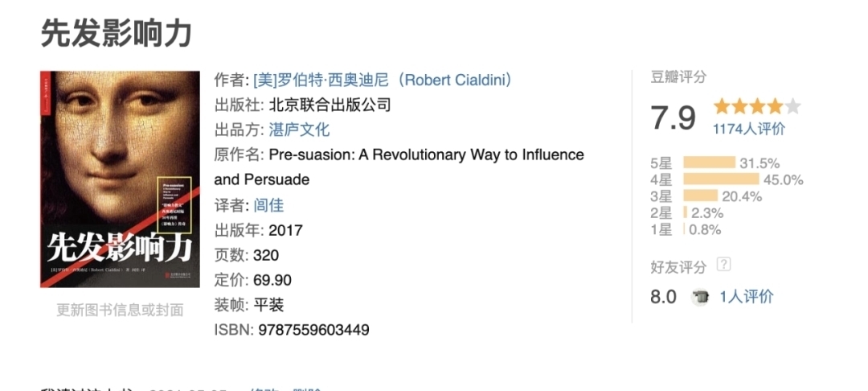This screenshot has height=391, width=868.
Task: Open translator 闾佳 link
Action: coord(268,205)
